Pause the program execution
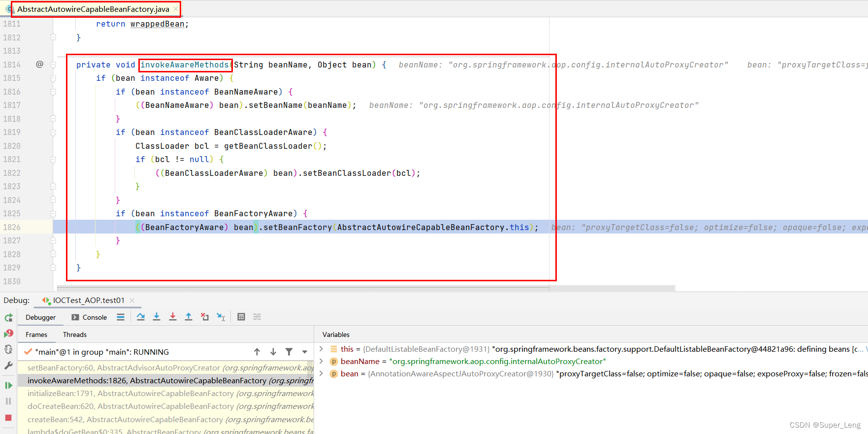The width and height of the screenshot is (868, 434). 8,401
